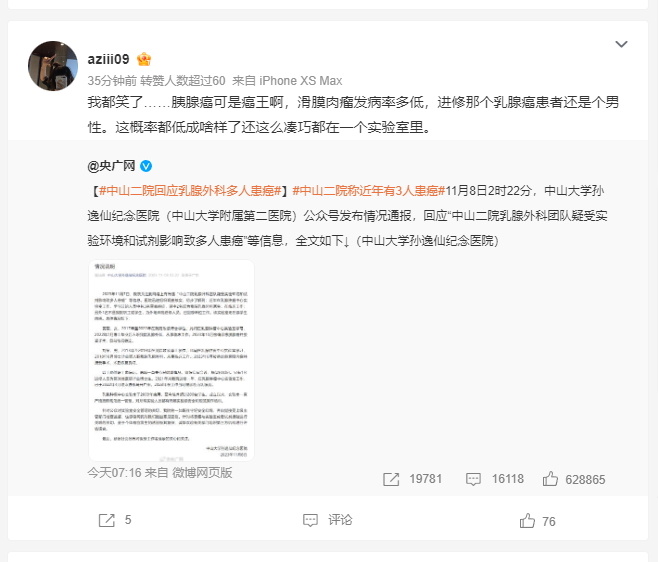
Task: Click the 今天07:16 timestamp
Action: click(x=115, y=473)
